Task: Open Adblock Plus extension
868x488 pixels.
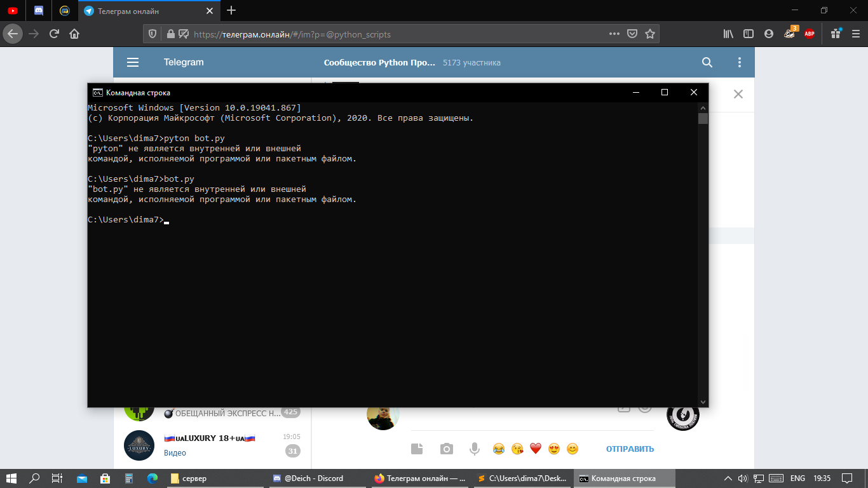Action: (x=810, y=34)
